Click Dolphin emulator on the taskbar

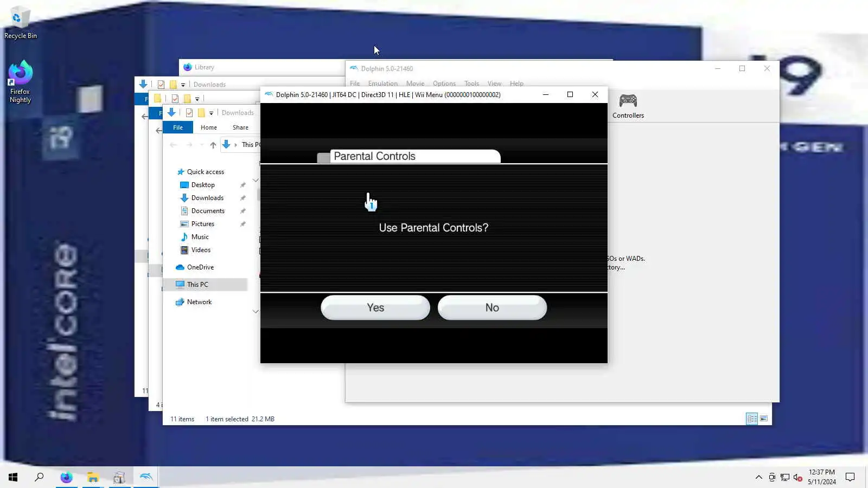tap(146, 477)
